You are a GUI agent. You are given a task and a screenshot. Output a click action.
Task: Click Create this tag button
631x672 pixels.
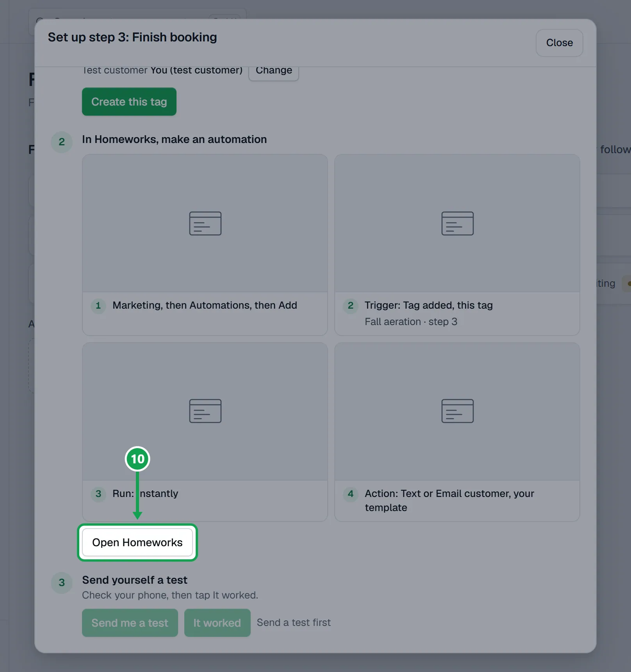pyautogui.click(x=129, y=102)
